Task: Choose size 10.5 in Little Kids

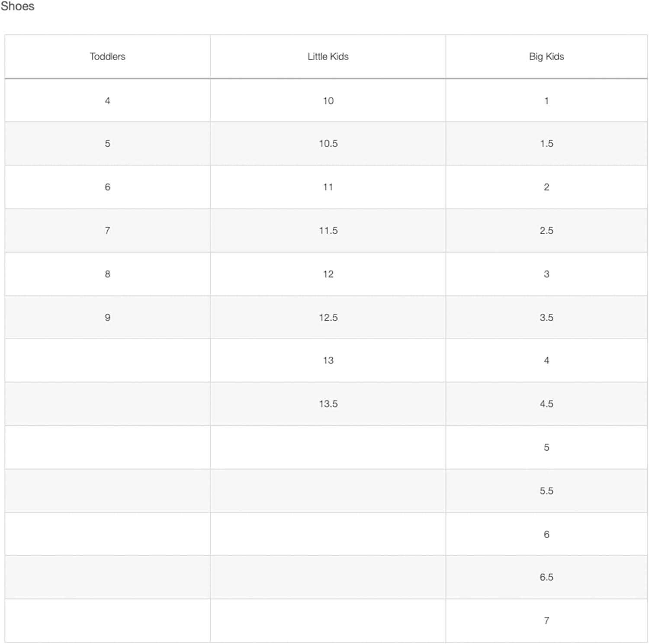Action: (328, 144)
